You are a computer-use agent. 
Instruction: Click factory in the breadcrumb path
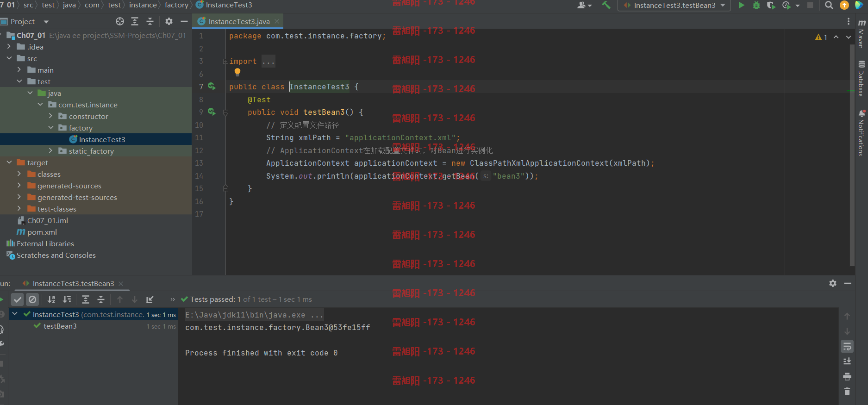point(176,5)
